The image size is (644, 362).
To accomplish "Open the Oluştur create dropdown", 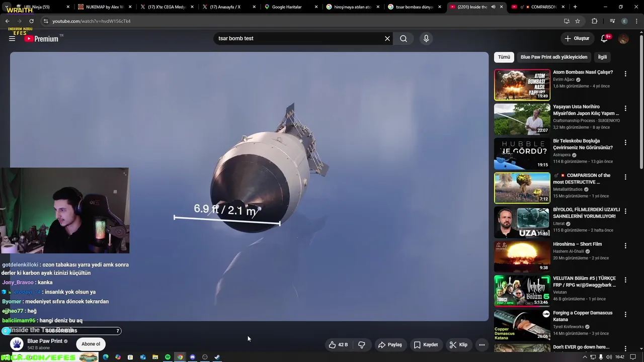I will click(x=577, y=39).
